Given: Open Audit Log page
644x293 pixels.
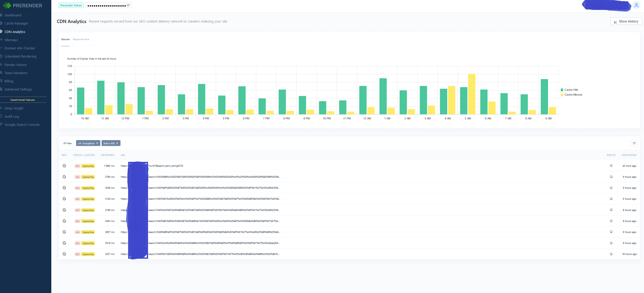Looking at the screenshot, I should tap(12, 116).
